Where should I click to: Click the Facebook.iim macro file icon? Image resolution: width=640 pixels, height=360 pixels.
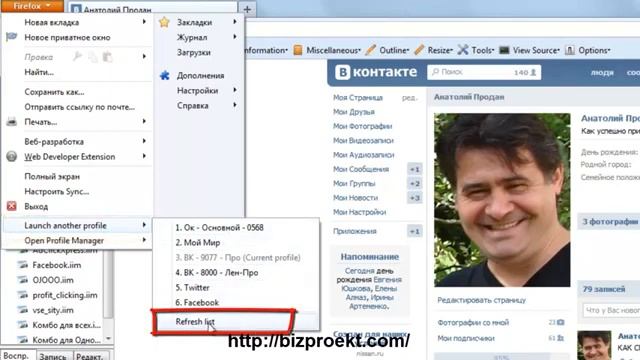click(23, 265)
